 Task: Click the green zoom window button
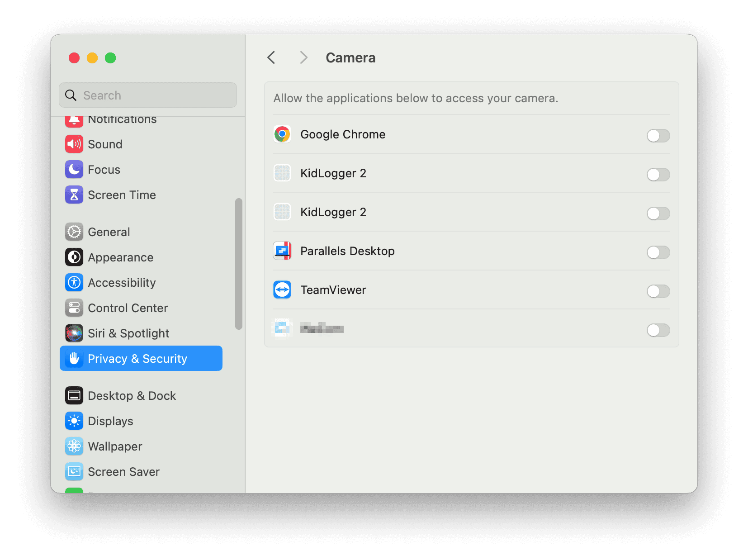[110, 58]
